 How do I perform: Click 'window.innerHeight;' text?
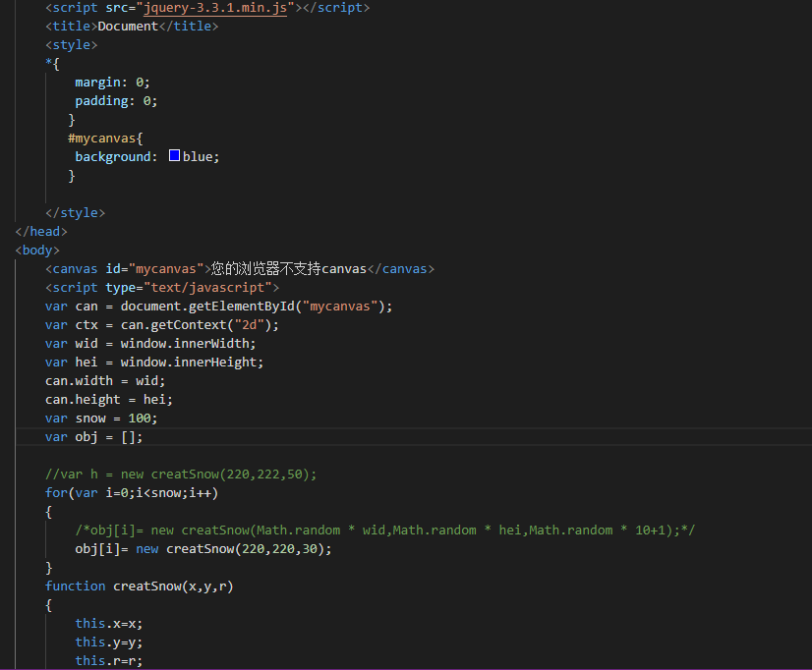tap(192, 363)
